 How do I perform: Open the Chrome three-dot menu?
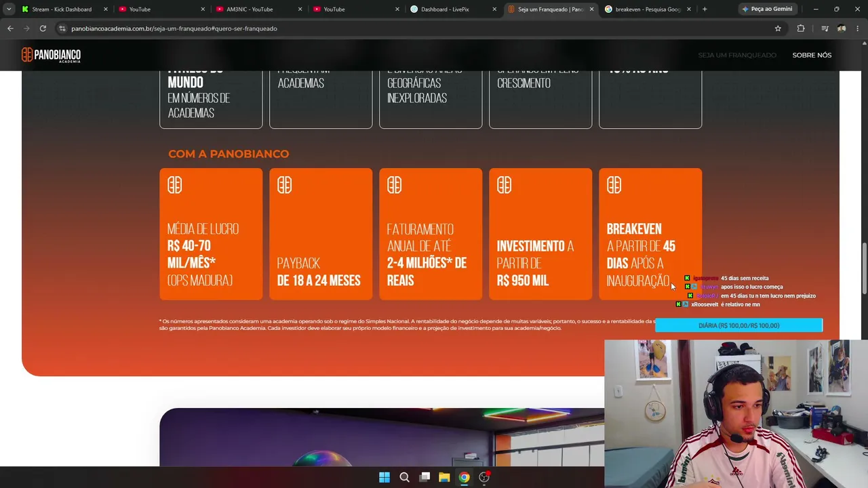click(x=858, y=28)
